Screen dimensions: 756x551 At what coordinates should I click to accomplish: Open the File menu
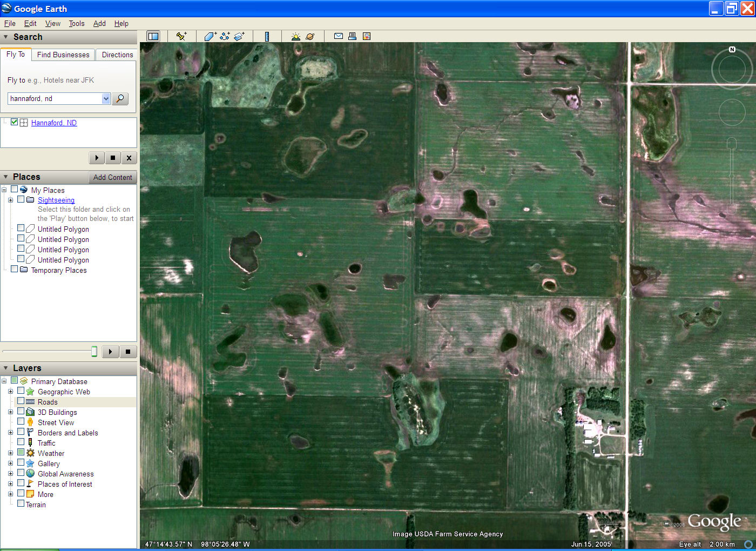coord(10,23)
